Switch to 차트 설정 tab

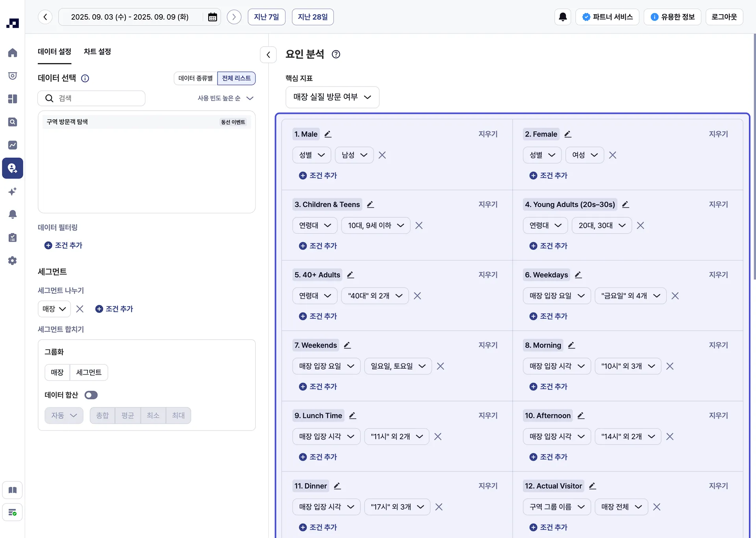point(97,52)
